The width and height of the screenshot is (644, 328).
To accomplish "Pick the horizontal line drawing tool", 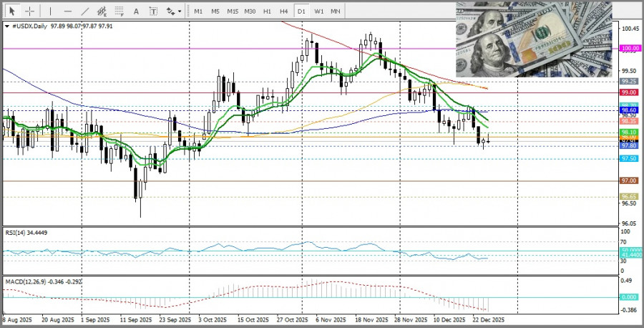I will pos(67,11).
